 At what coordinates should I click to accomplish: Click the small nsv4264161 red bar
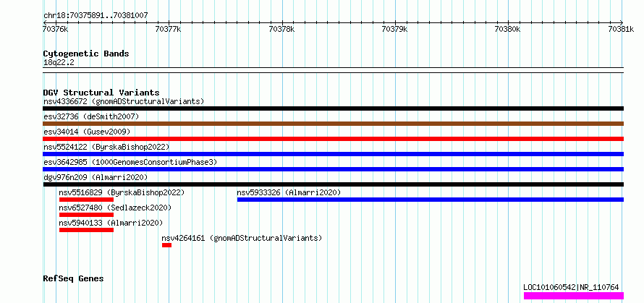(166, 245)
